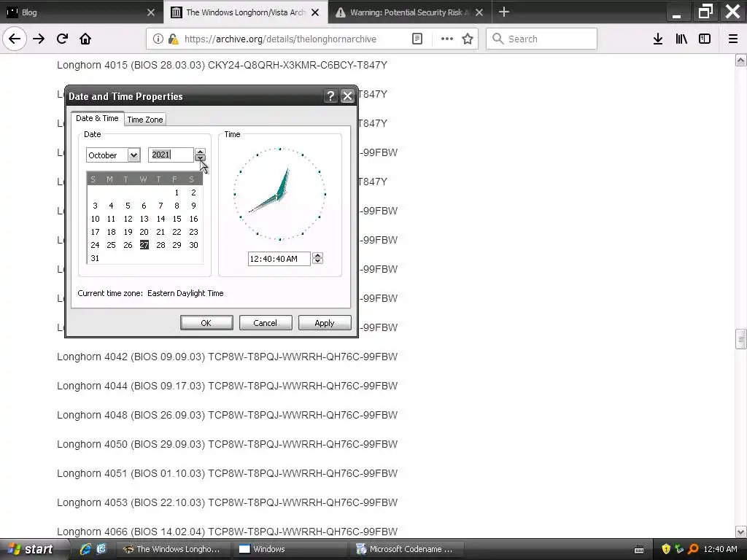This screenshot has height=560, width=747.
Task: Bookmark this page with the star icon
Action: pyautogui.click(x=468, y=39)
